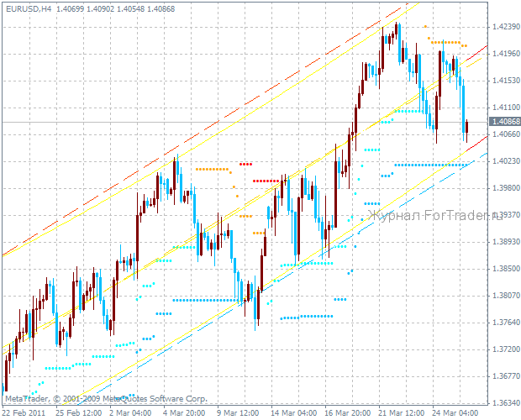Click price axis label 1.42390
The width and height of the screenshot is (521, 420).
coord(506,27)
